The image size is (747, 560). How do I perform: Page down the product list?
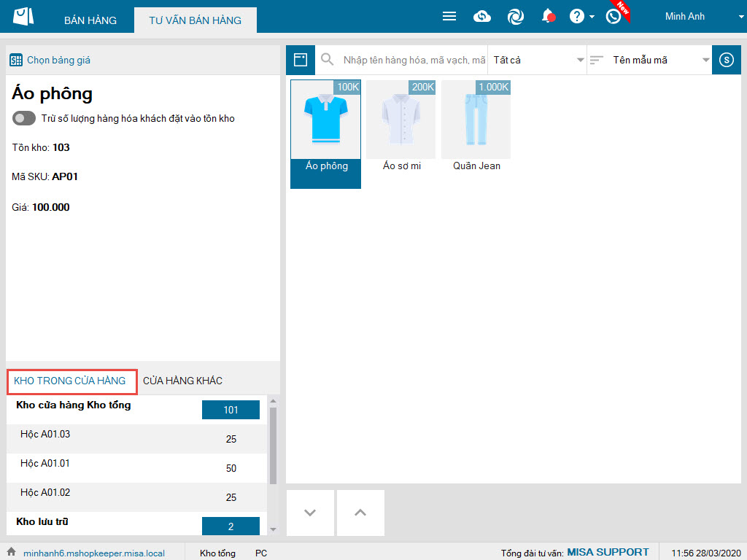(x=310, y=513)
